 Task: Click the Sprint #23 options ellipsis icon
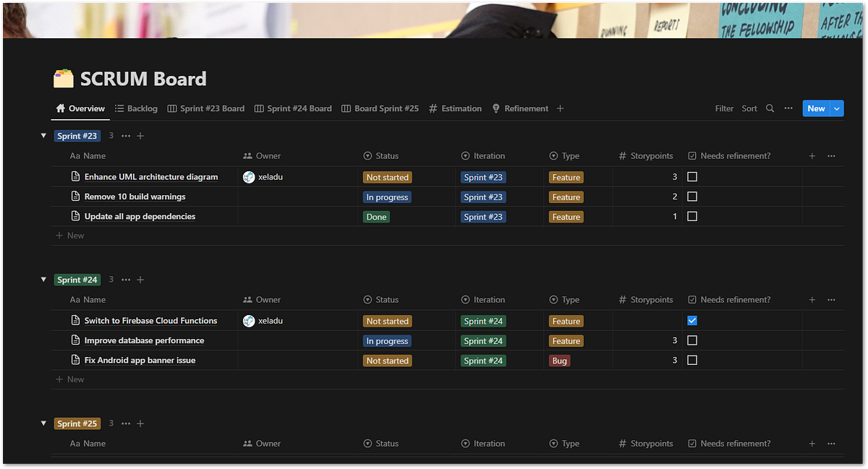pos(125,136)
